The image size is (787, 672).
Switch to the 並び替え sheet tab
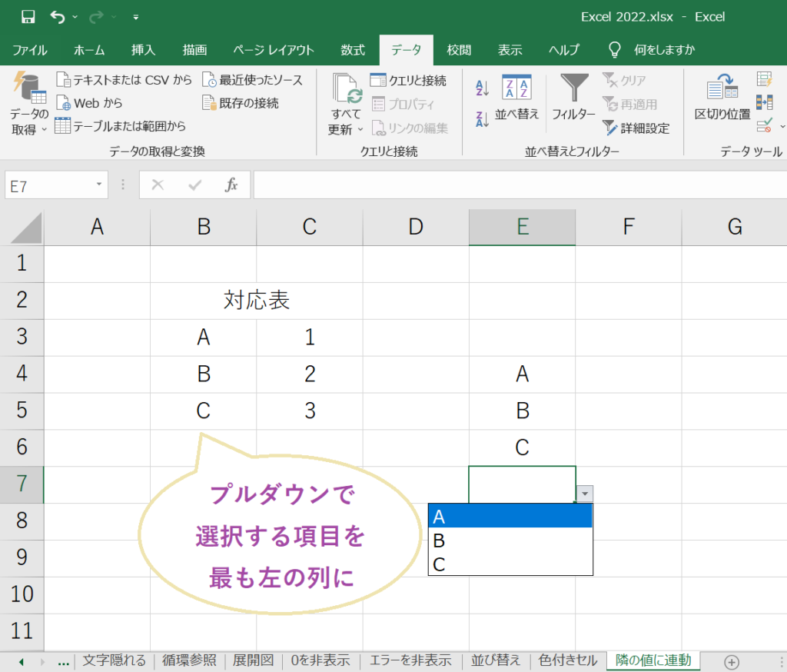(x=496, y=660)
